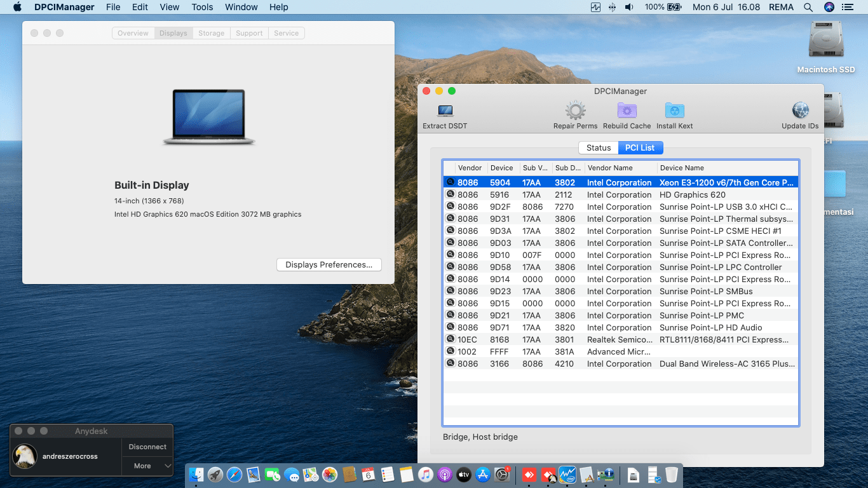Image resolution: width=868 pixels, height=488 pixels.
Task: Click the Displays Preferences button
Action: tap(329, 264)
